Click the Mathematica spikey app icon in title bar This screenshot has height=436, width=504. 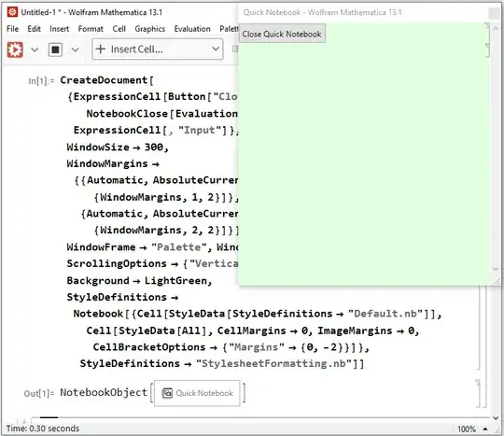[12, 12]
